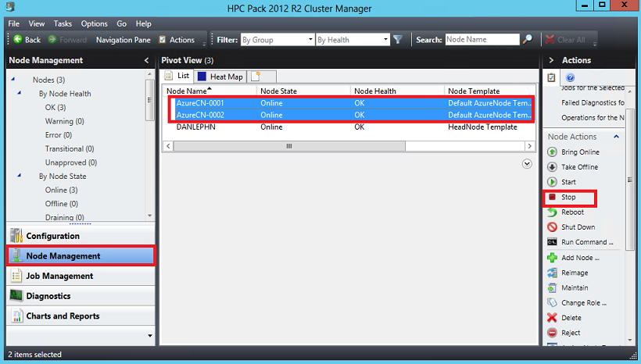Click the Actions pane help question icon
Screen dimensions: 641x364
click(571, 77)
